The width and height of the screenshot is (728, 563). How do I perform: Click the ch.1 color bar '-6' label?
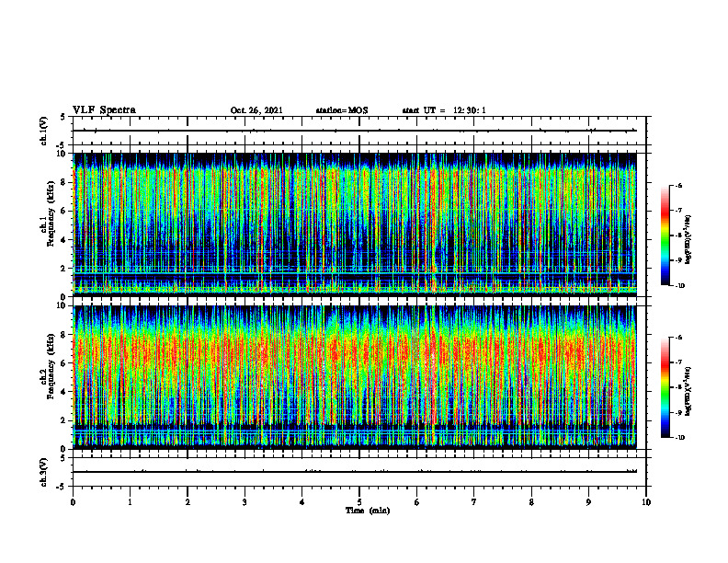(x=678, y=185)
